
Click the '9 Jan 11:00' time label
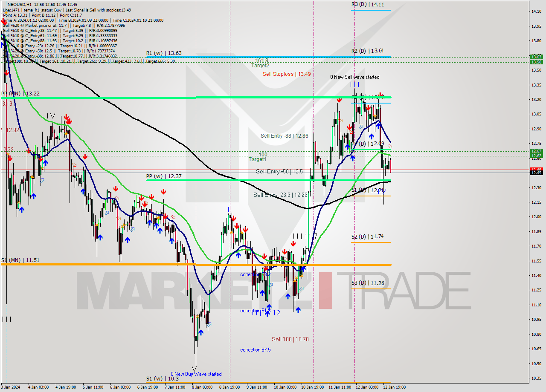coord(257,387)
